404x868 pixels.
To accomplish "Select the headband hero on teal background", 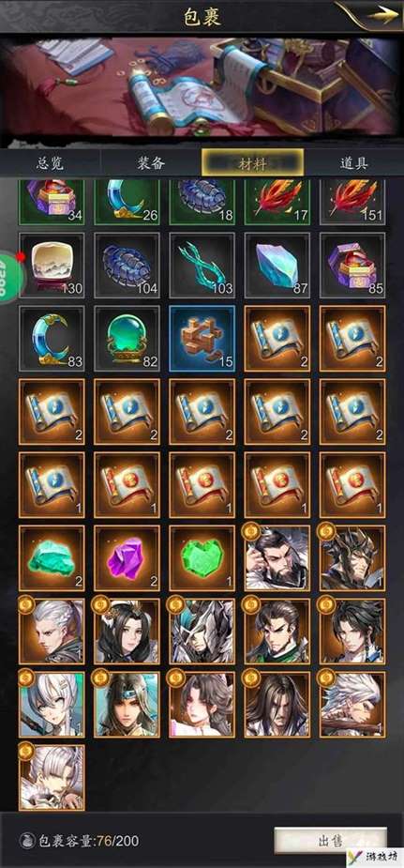I will pyautogui.click(x=127, y=705).
